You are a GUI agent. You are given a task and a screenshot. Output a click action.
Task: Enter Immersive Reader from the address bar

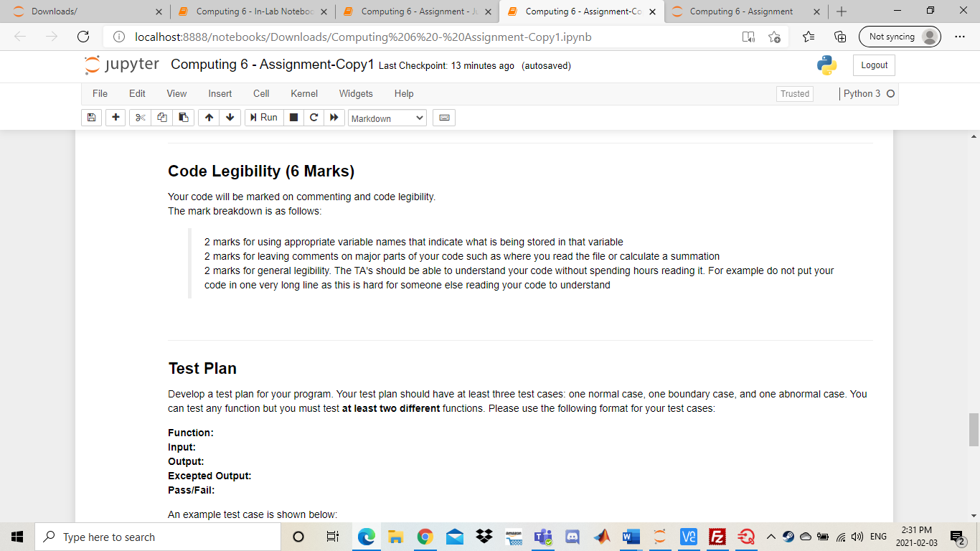pyautogui.click(x=748, y=37)
